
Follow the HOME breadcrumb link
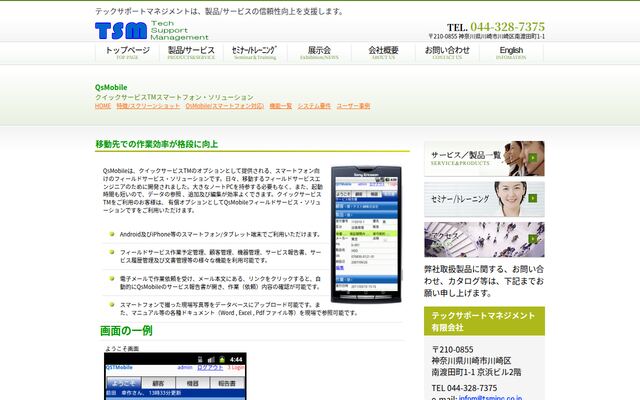(x=103, y=106)
